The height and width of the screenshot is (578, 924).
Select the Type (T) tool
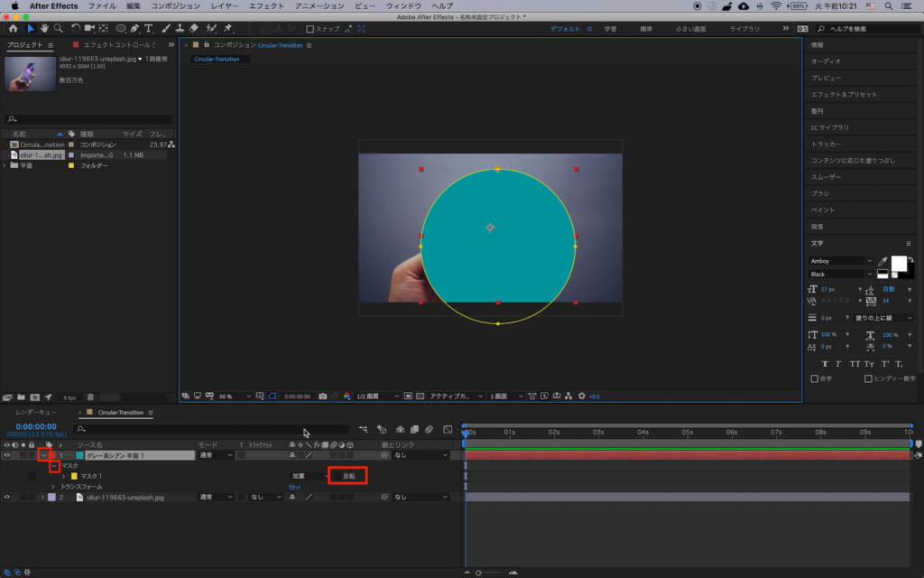(x=148, y=28)
